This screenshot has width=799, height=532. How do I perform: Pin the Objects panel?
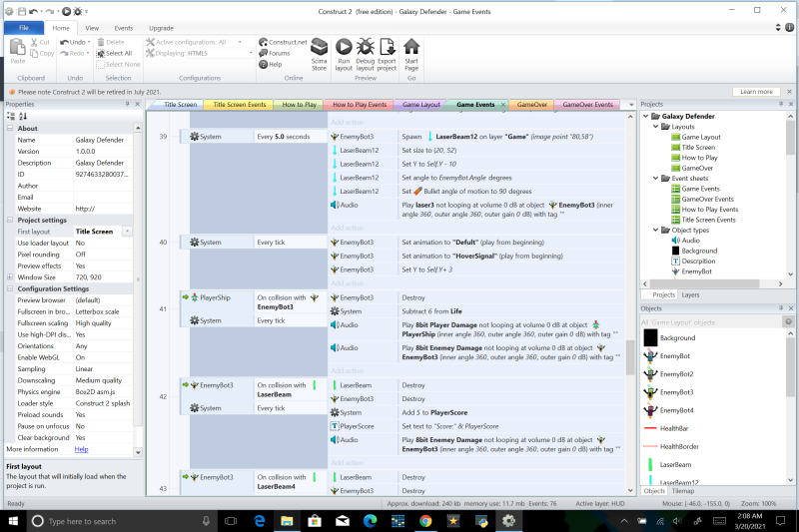pos(781,308)
